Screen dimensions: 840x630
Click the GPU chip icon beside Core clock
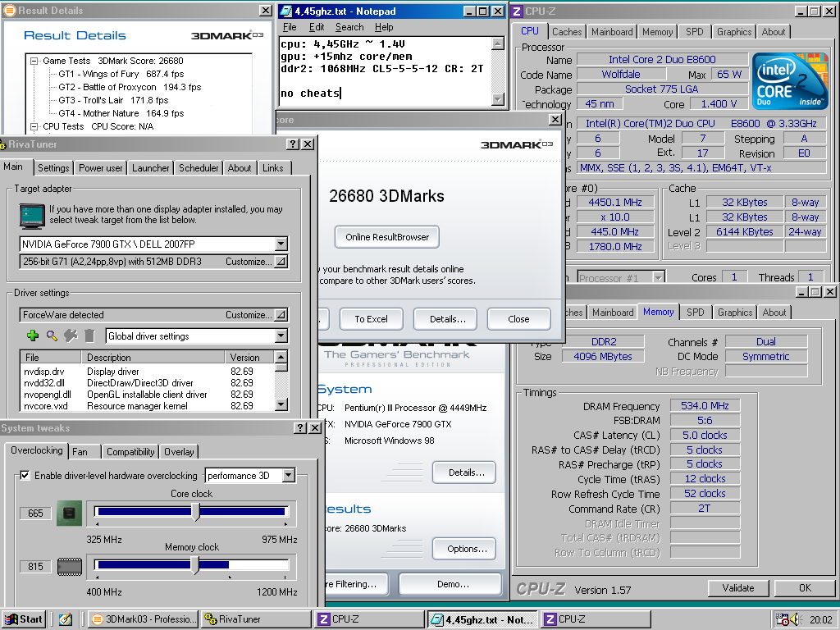(69, 513)
